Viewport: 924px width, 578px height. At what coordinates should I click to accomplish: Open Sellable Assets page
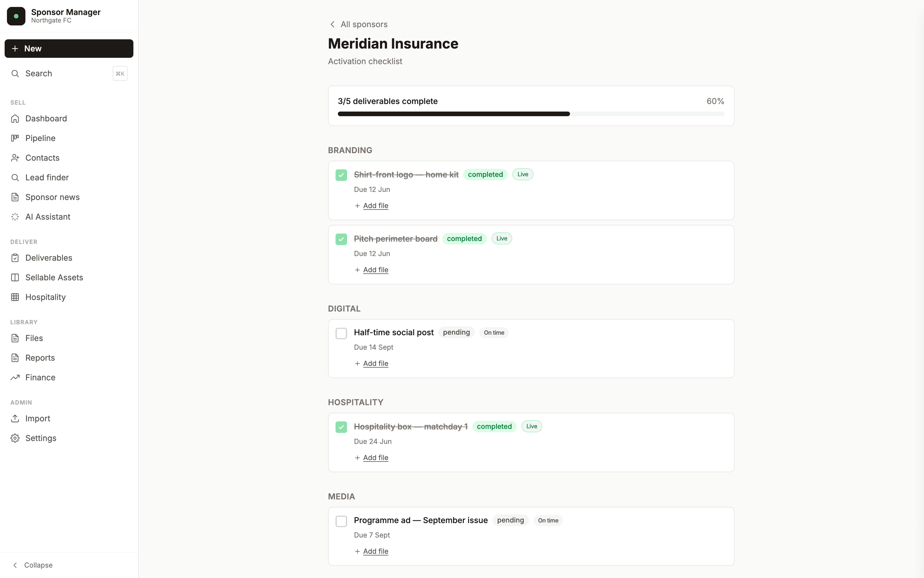[x=69, y=277]
